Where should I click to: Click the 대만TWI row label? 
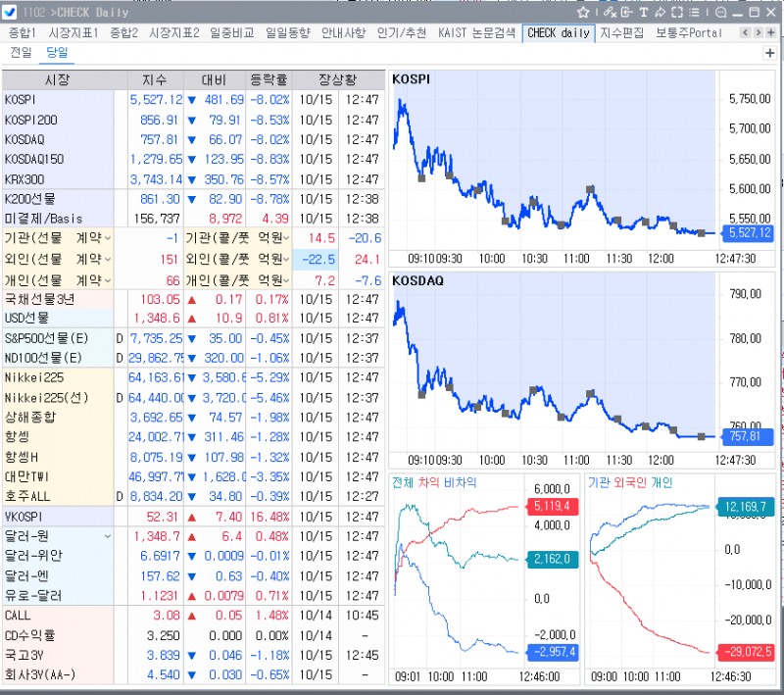click(26, 477)
